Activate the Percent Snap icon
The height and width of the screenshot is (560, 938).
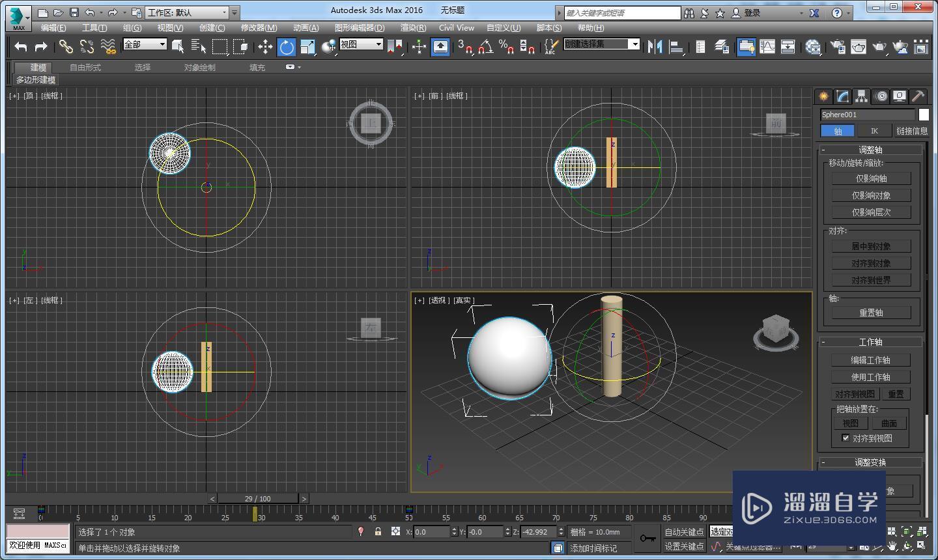click(507, 46)
